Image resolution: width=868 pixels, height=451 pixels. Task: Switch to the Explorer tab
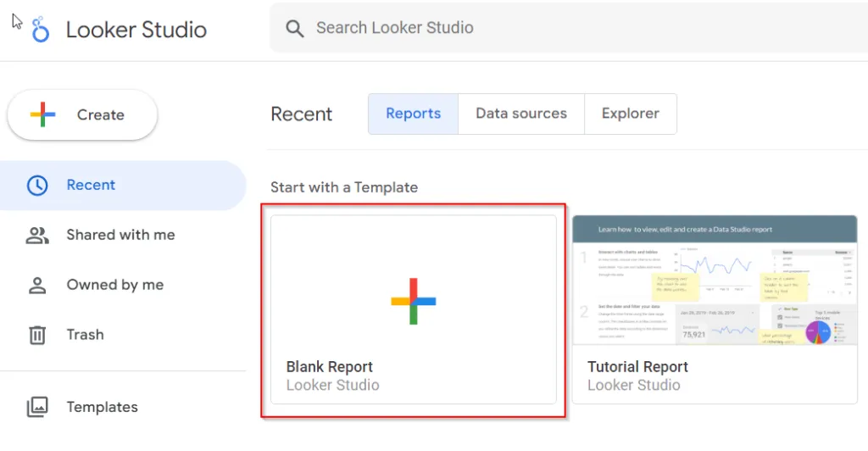(x=631, y=114)
